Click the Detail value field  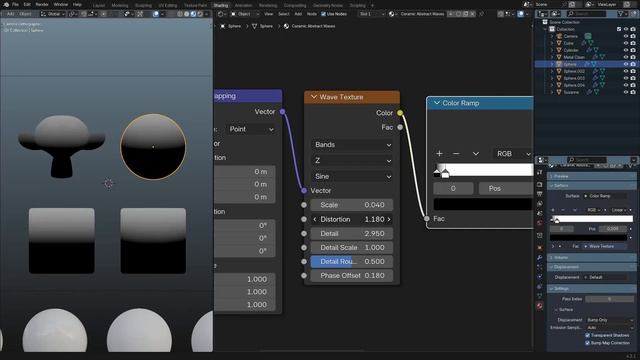click(x=352, y=233)
